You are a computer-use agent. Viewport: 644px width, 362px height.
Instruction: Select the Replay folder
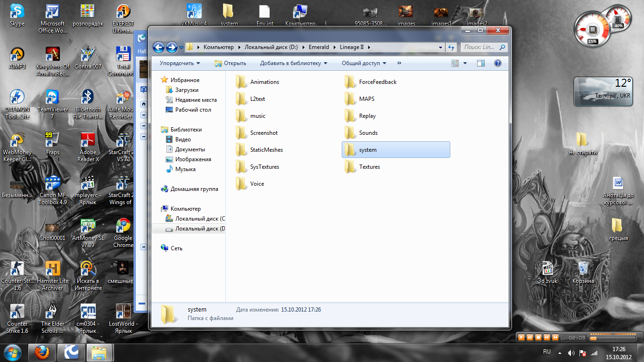point(360,116)
